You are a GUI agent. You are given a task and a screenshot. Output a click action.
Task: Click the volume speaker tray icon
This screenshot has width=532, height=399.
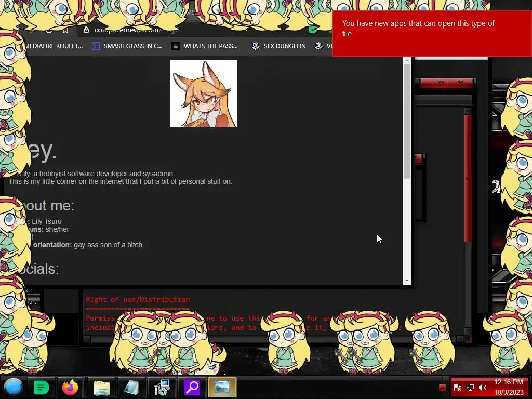coord(482,387)
